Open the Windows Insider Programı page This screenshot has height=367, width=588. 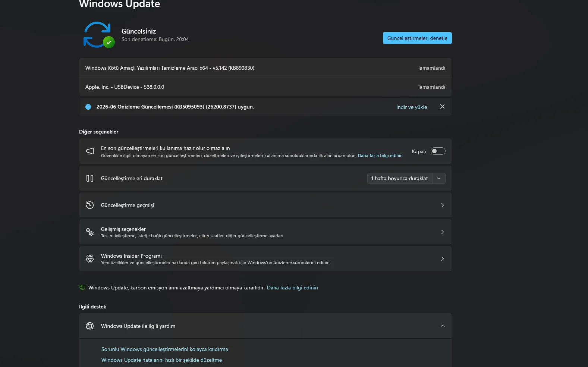point(265,259)
